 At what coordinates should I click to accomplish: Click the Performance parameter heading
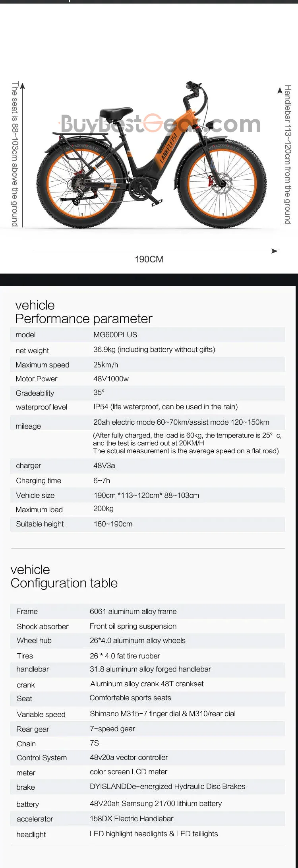(83, 319)
